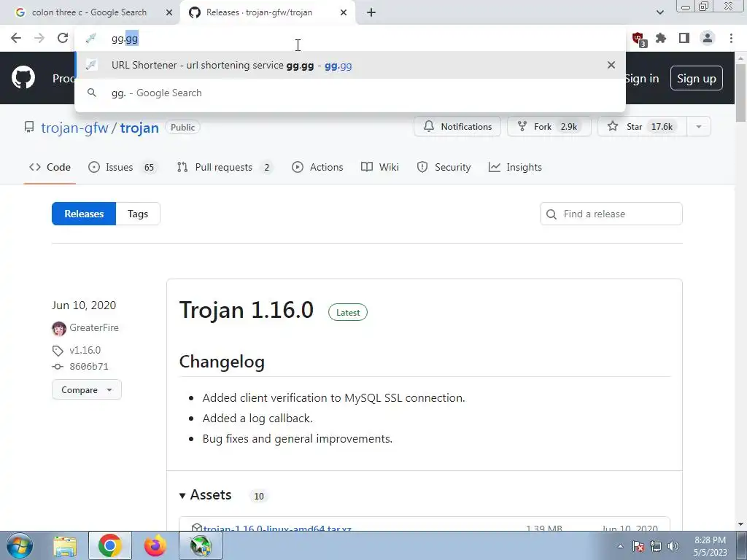
Task: Click the page vertical scrollbar thumb
Action: 741,93
